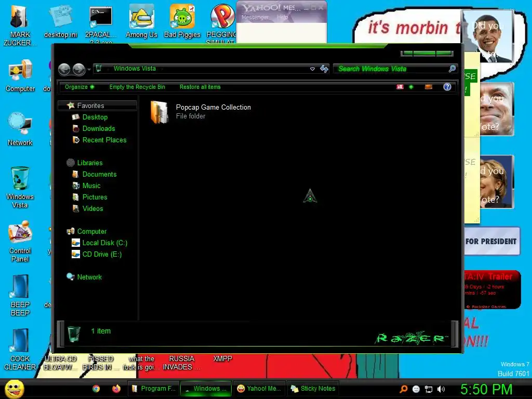Viewport: 532px width, 399px height.
Task: Click the smiley Start button
Action: point(14,389)
